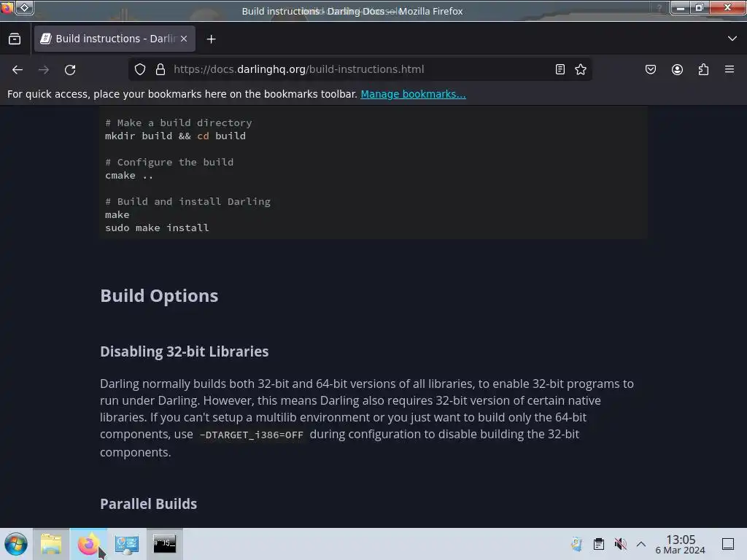Viewport: 747px width, 560px height.
Task: Open the system settings taskbar icon
Action: [x=126, y=544]
